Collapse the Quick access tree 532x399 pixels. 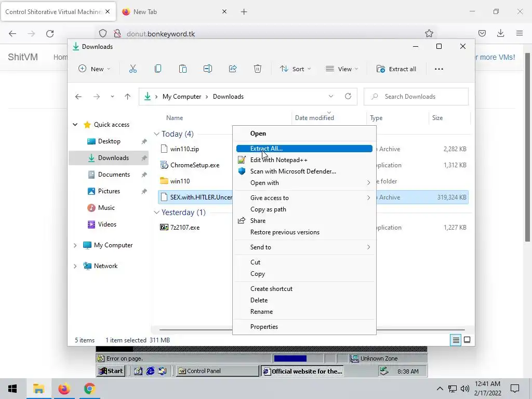point(75,125)
